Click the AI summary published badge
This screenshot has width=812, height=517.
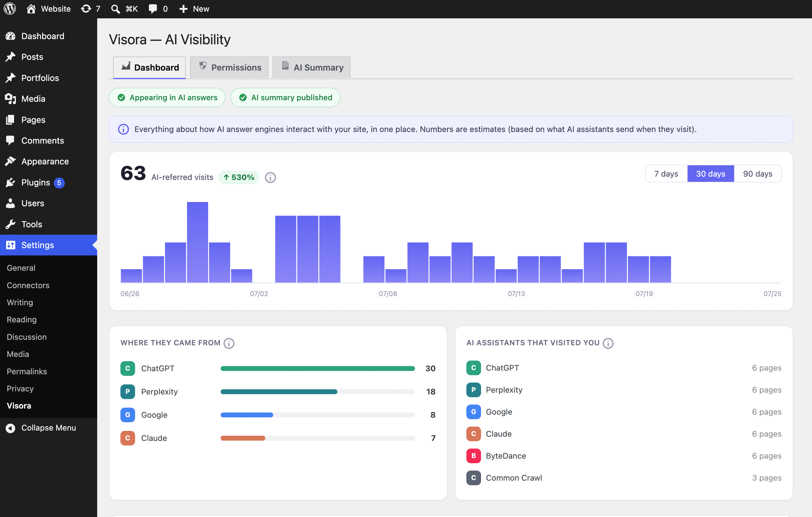[x=285, y=97]
